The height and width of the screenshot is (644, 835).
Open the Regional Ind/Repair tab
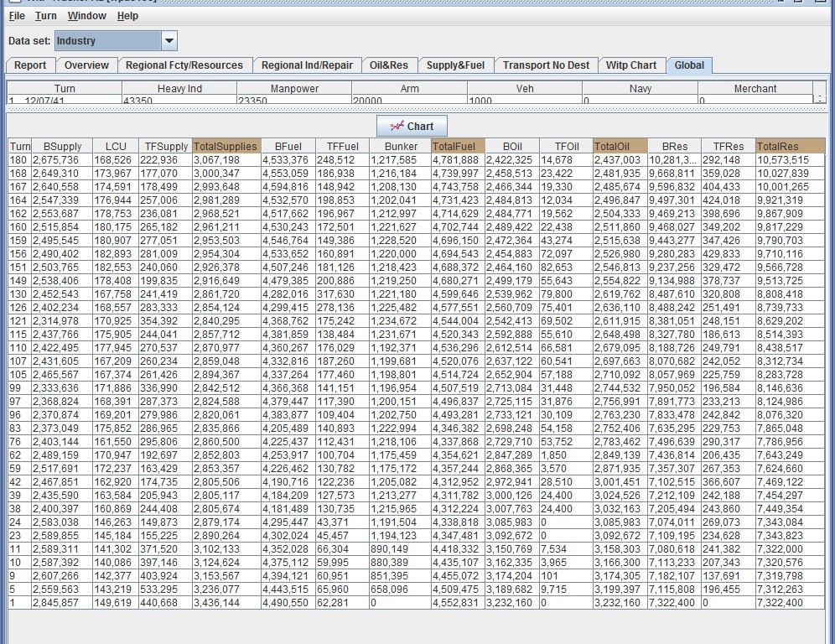click(308, 65)
